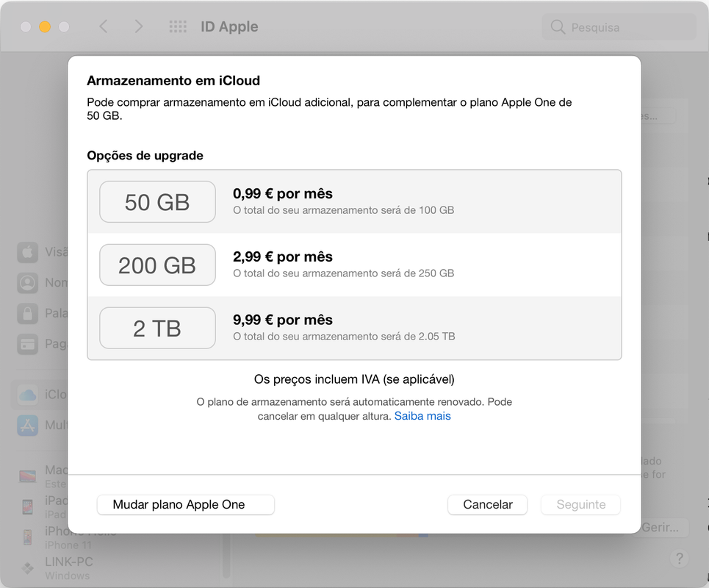
Task: Select the 2 TB storage option
Action: (x=157, y=329)
